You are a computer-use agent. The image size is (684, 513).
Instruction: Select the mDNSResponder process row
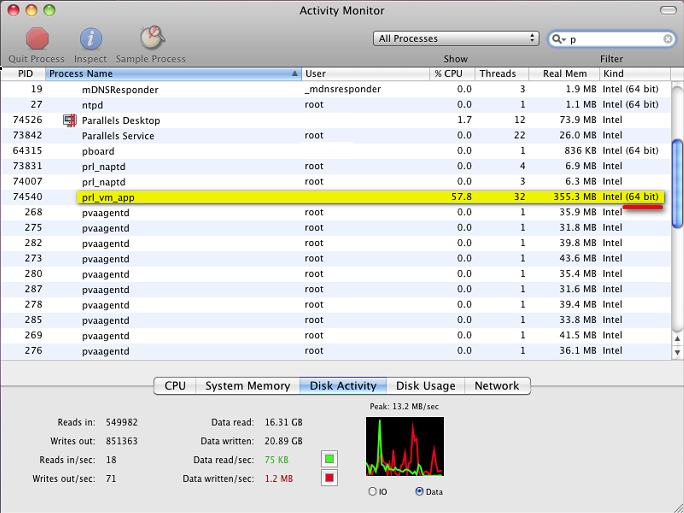tap(335, 89)
